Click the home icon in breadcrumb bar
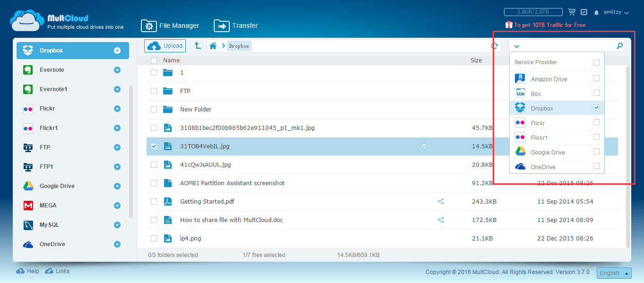Image resolution: width=644 pixels, height=283 pixels. [213, 46]
